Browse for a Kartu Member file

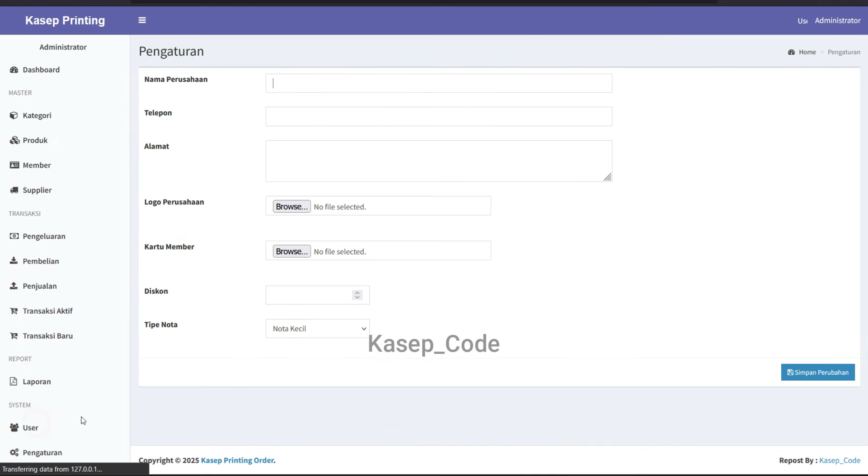tap(292, 251)
